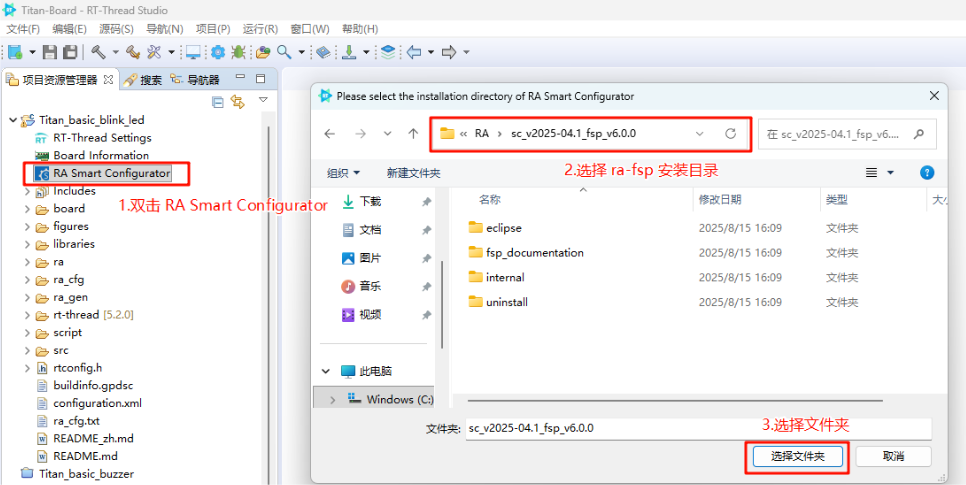
Task: Open the help icon in file dialog
Action: [926, 173]
